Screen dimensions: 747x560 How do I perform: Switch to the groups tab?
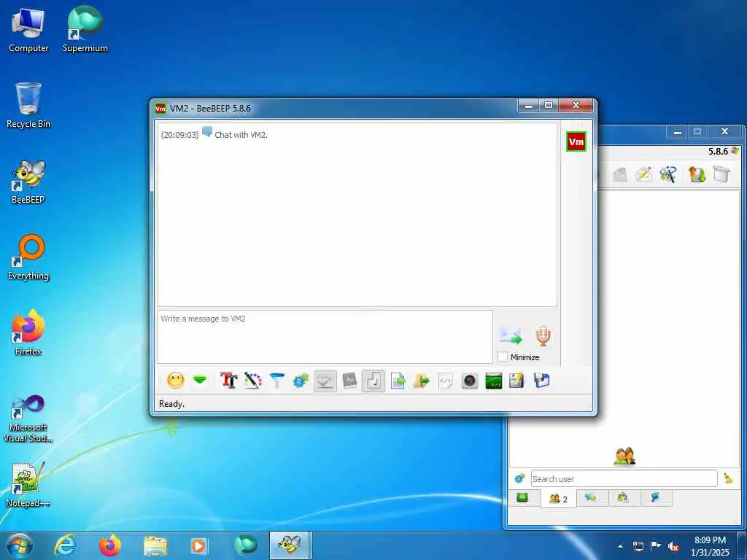click(623, 498)
